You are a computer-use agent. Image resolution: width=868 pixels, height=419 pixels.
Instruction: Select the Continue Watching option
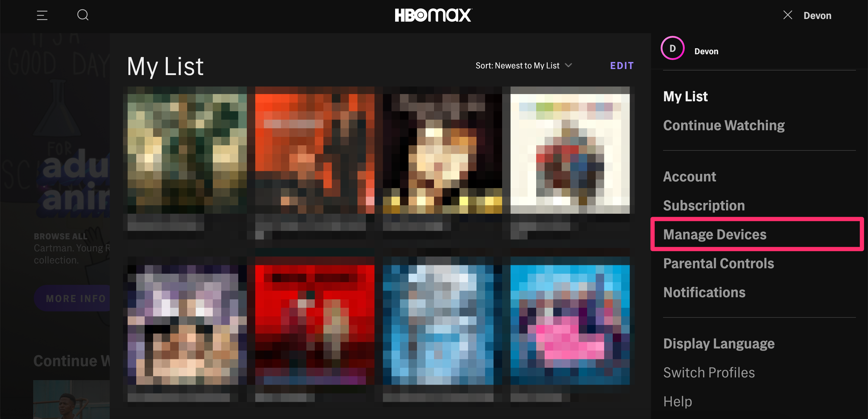click(724, 125)
